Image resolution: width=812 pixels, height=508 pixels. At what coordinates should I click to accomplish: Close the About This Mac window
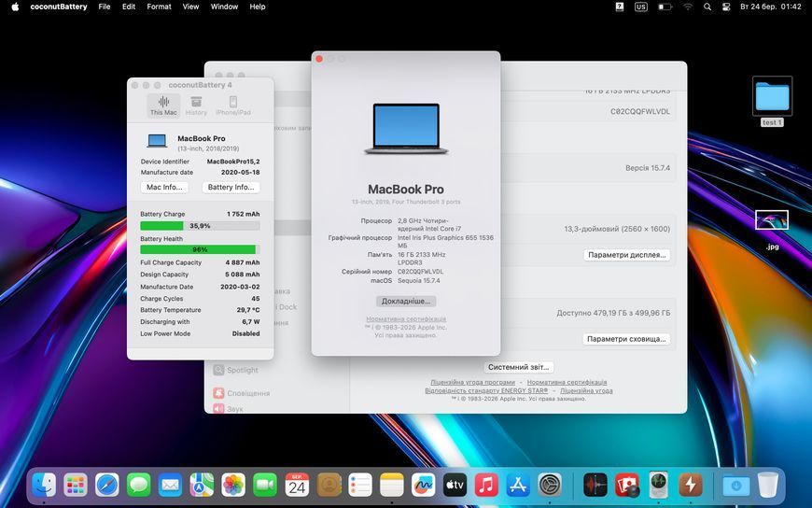[x=319, y=59]
